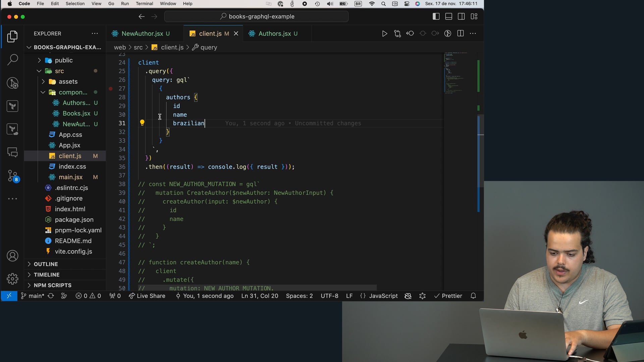This screenshot has width=644, height=362.
Task: Click the lightbulb code action icon
Action: [x=142, y=123]
